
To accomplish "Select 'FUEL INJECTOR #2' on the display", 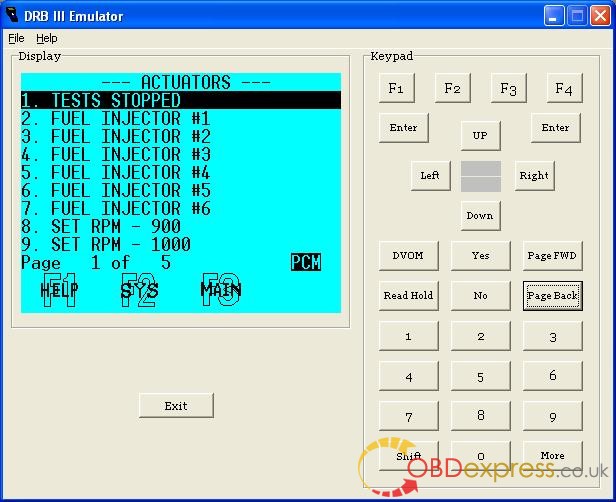I will coord(130,136).
